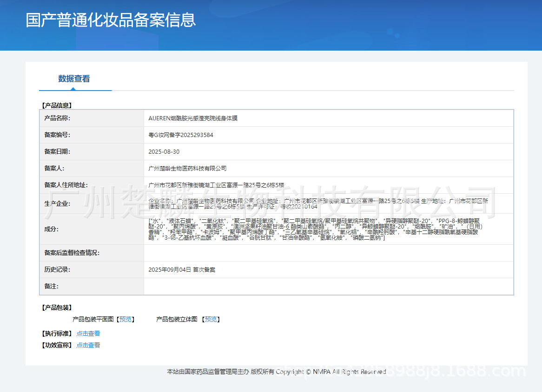Select address 广州市花都区新雅街镜湖工业区富源一路25号之6栋5楼

pyautogui.click(x=216, y=185)
